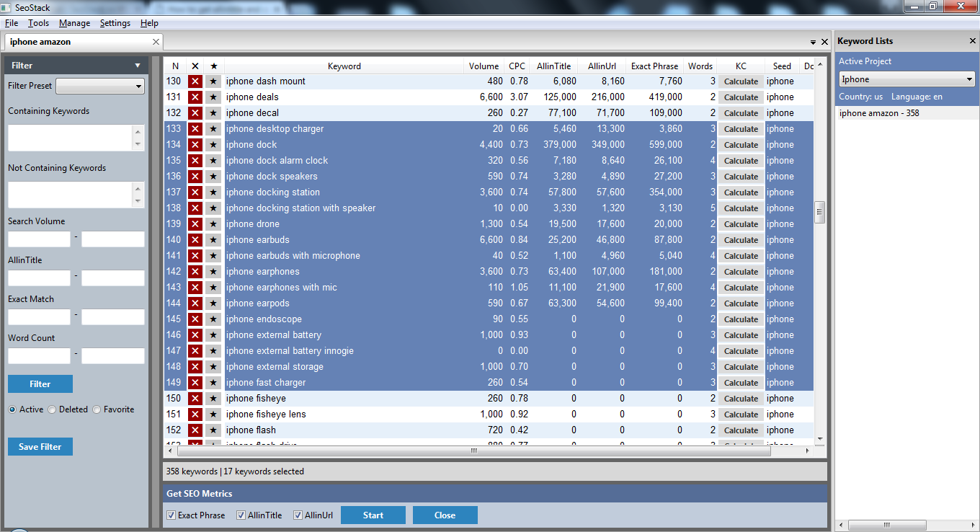
Task: Mark 'iphone decal' as favorite
Action: click(213, 113)
